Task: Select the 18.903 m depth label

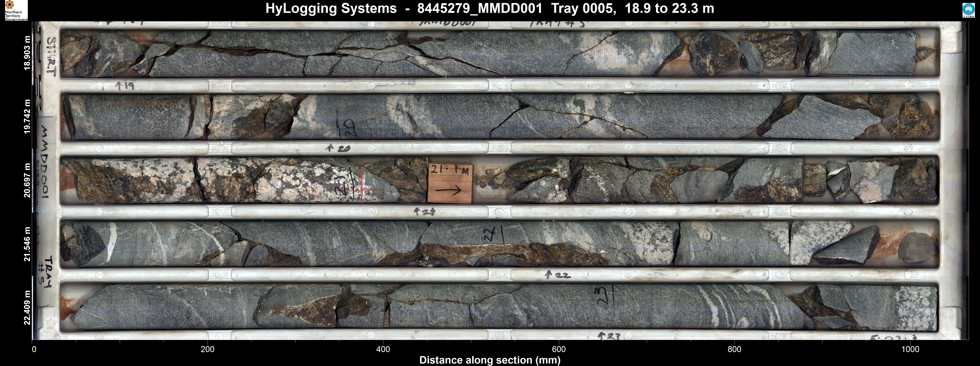Action: coord(27,53)
